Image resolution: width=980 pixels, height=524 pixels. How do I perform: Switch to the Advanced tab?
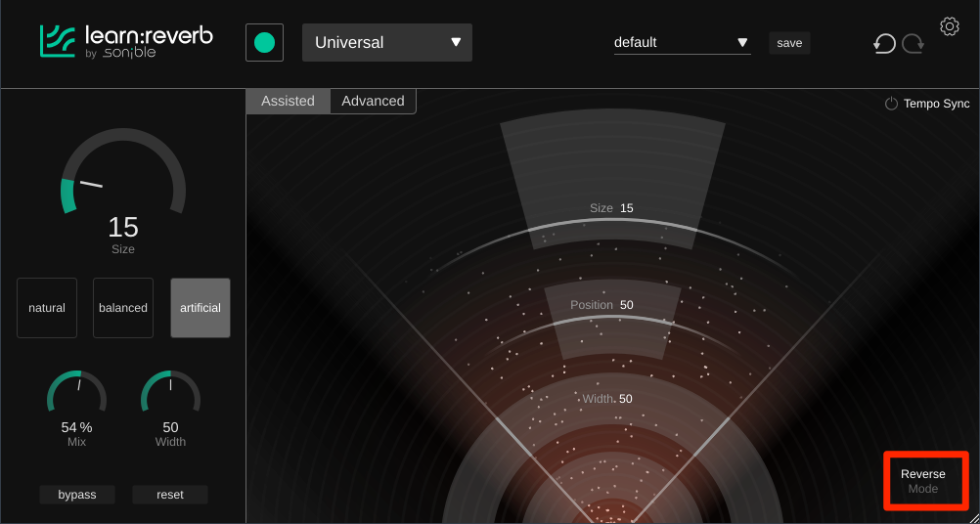pyautogui.click(x=373, y=101)
